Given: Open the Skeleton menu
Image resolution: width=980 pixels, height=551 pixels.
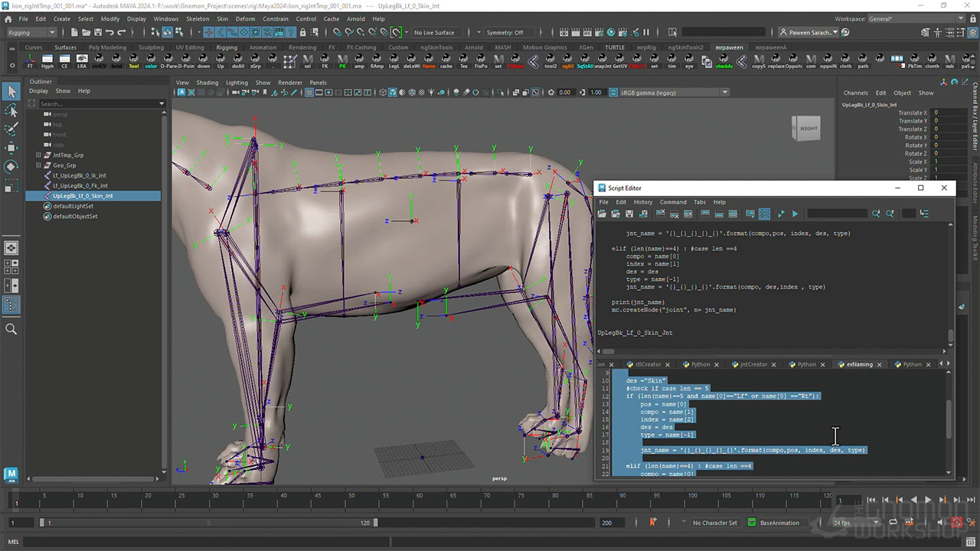Looking at the screenshot, I should point(198,18).
